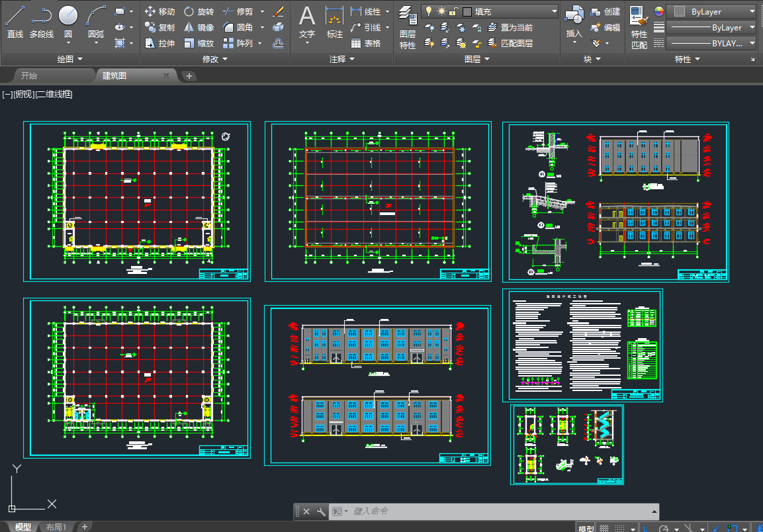Click the Leader (引线) tool
This screenshot has height=532, width=763.
pyautogui.click(x=366, y=27)
